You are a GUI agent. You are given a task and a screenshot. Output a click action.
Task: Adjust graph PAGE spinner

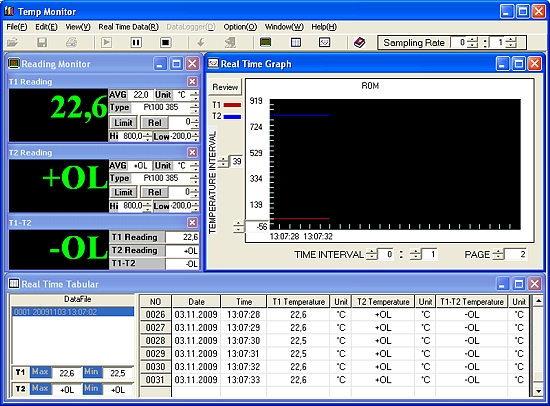coord(498,254)
